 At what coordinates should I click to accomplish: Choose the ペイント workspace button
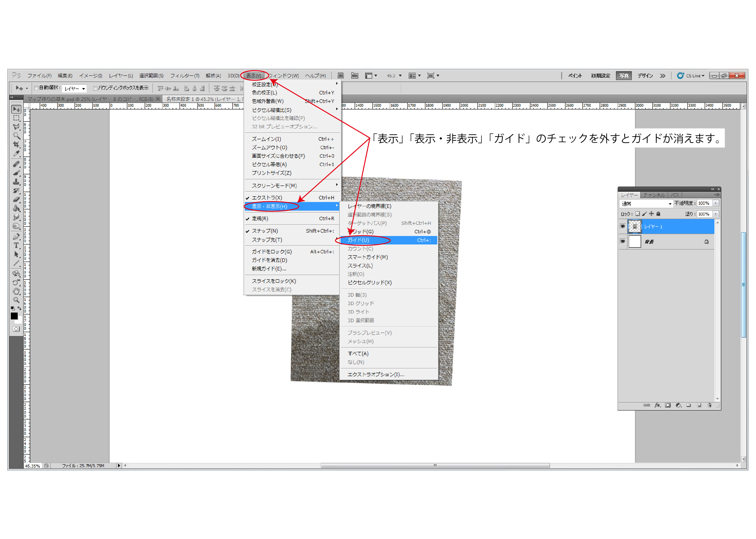coord(575,76)
